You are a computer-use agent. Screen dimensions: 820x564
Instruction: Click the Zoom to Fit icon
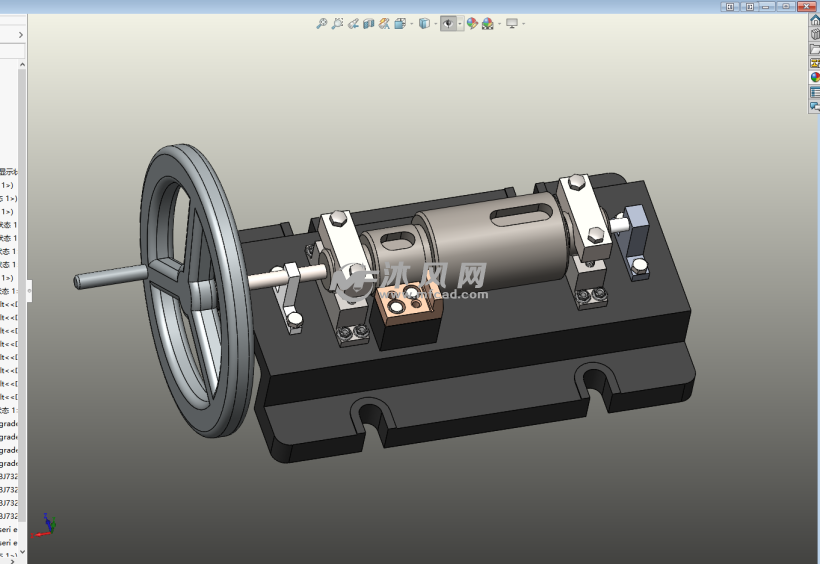click(x=322, y=23)
